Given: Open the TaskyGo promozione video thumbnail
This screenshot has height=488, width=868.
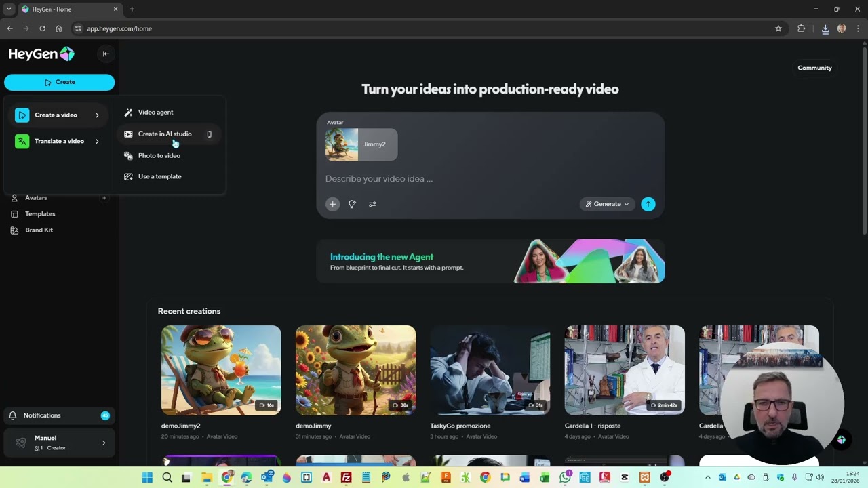Looking at the screenshot, I should point(490,370).
